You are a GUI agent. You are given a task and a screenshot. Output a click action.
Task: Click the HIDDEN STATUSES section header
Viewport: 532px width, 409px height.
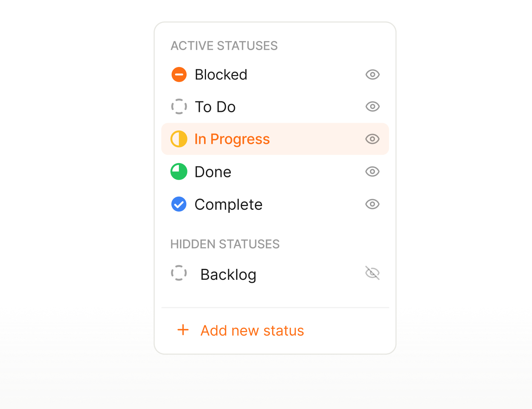click(225, 244)
